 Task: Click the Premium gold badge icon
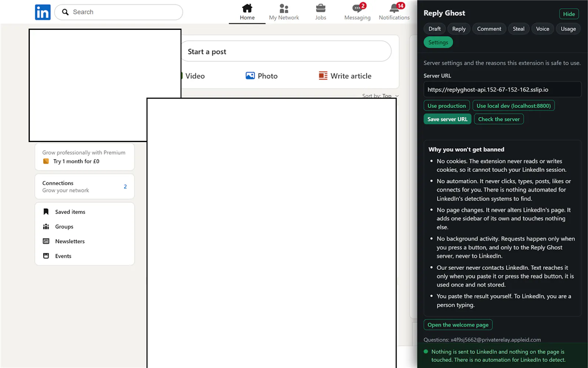pos(46,161)
